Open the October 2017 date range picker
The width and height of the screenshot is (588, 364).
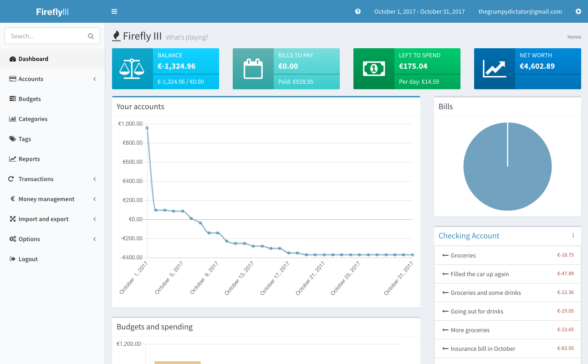419,11
